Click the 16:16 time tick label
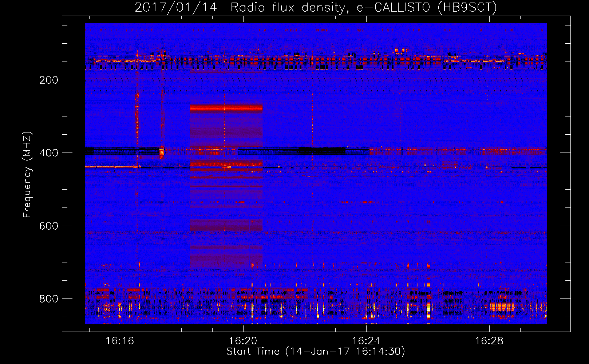589x364 pixels. pyautogui.click(x=120, y=341)
